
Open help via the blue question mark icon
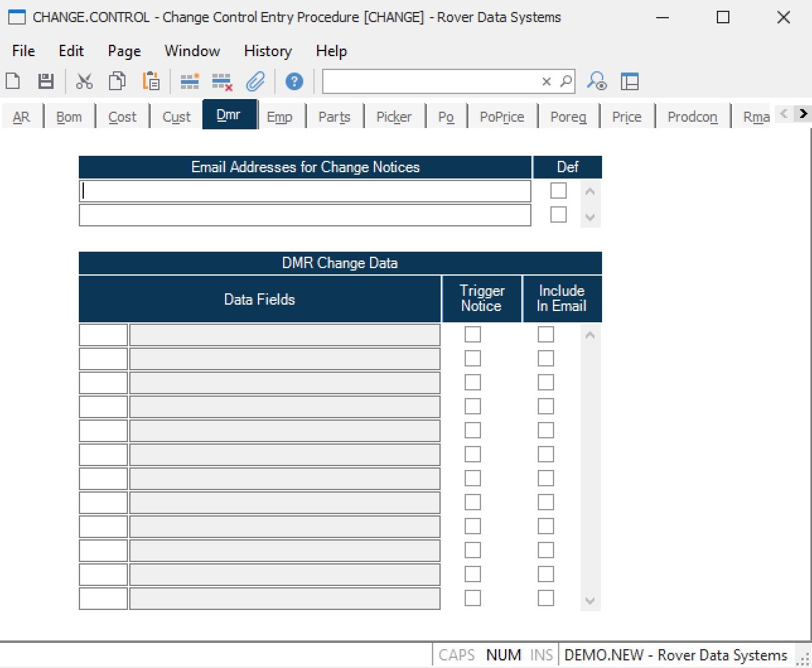click(x=294, y=81)
